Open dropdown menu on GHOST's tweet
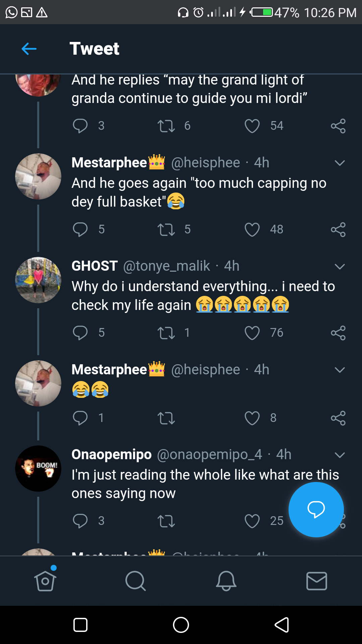The width and height of the screenshot is (362, 644). click(340, 267)
